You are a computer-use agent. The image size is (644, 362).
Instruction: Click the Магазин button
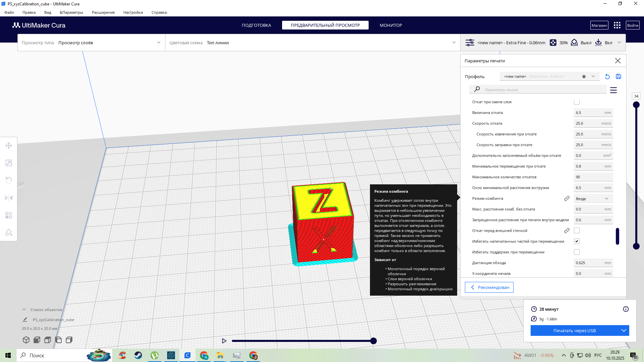pos(599,25)
